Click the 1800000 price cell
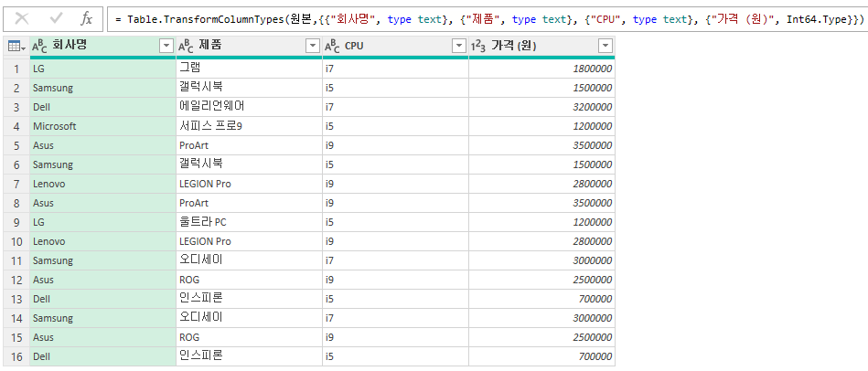 [542, 69]
